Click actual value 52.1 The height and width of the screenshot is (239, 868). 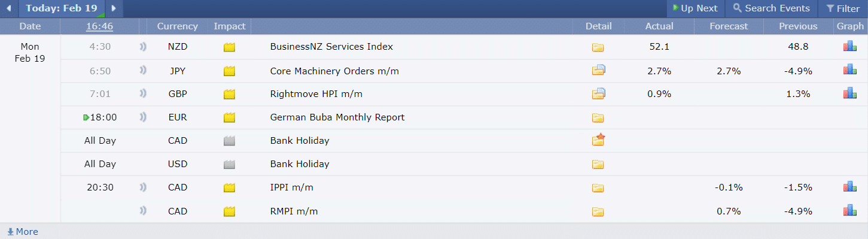(x=659, y=47)
